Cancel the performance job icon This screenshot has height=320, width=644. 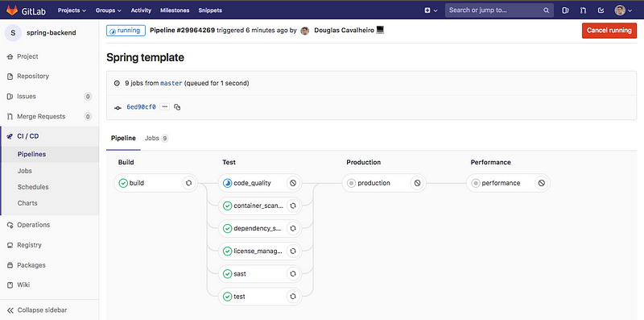coord(541,183)
